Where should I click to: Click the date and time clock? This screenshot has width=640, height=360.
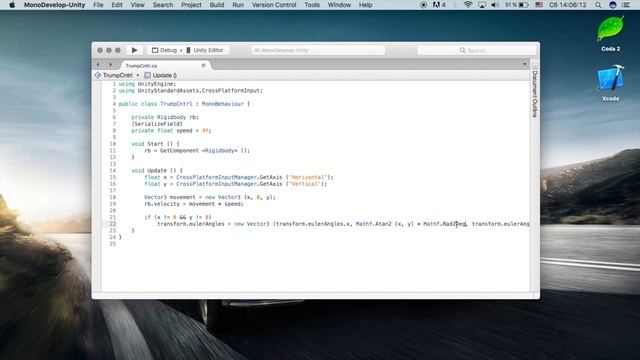pyautogui.click(x=567, y=5)
